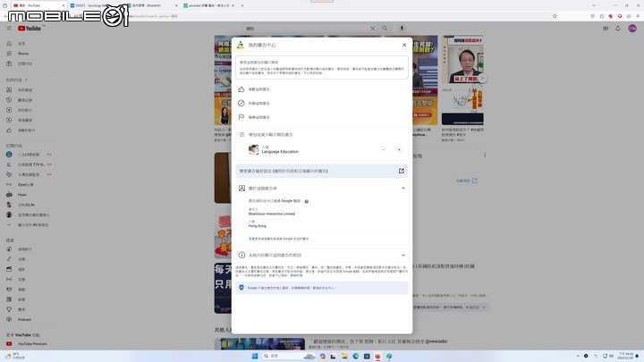Click the plus button for Language Education

(399, 150)
